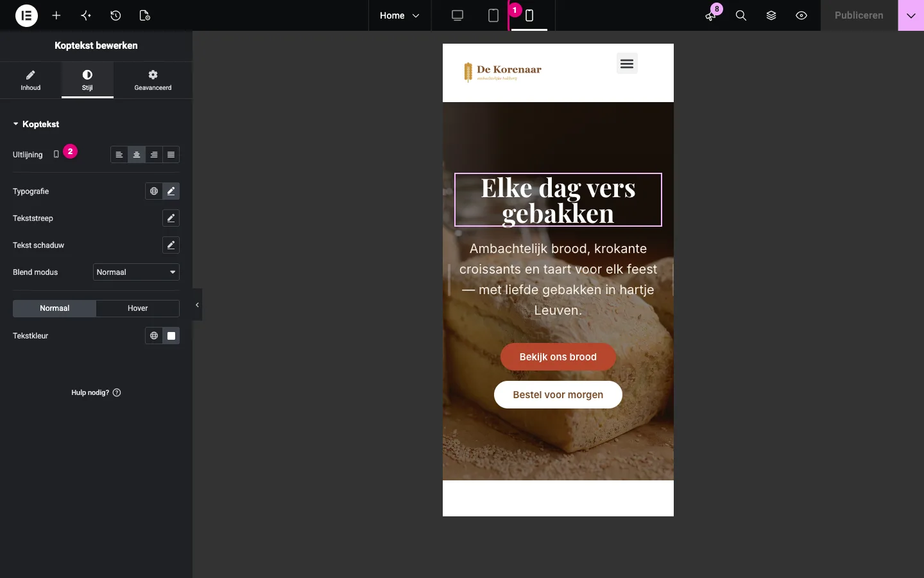Click the Bekijk ons brood button
Image resolution: width=924 pixels, height=578 pixels.
tap(558, 357)
